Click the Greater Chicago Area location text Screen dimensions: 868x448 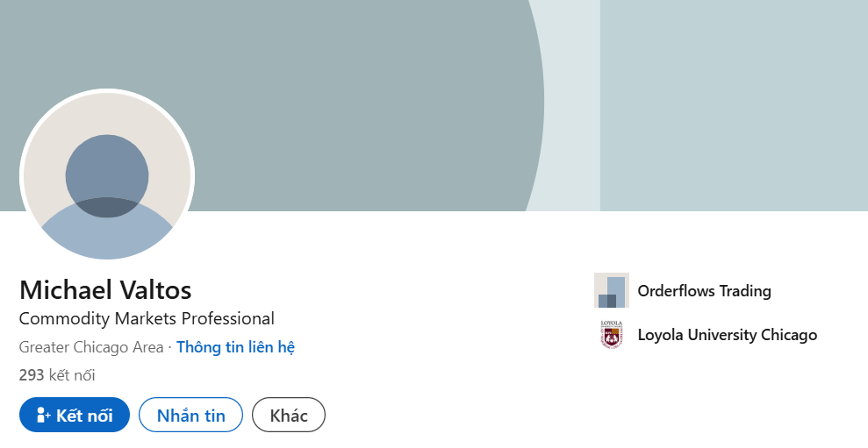(x=91, y=347)
